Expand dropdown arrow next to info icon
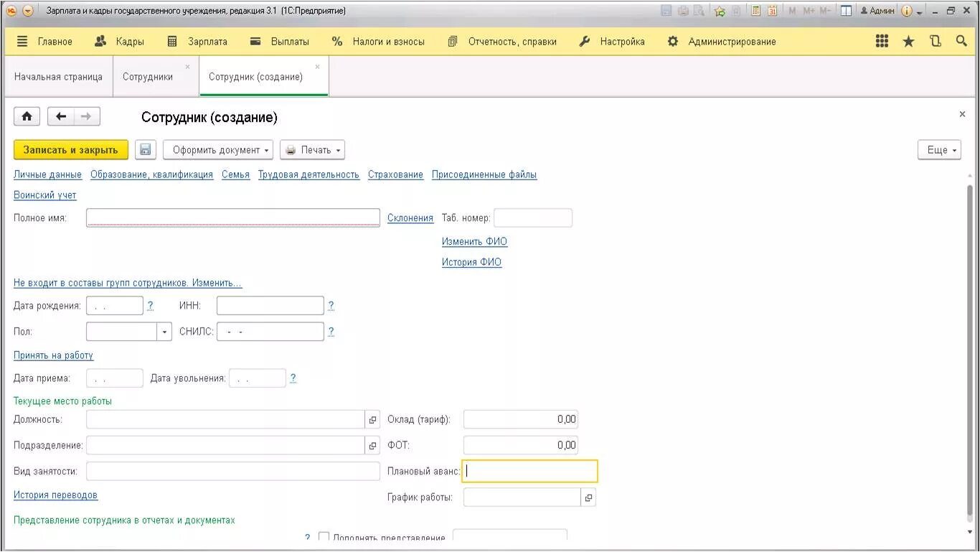Image resolution: width=980 pixels, height=552 pixels. (x=920, y=12)
